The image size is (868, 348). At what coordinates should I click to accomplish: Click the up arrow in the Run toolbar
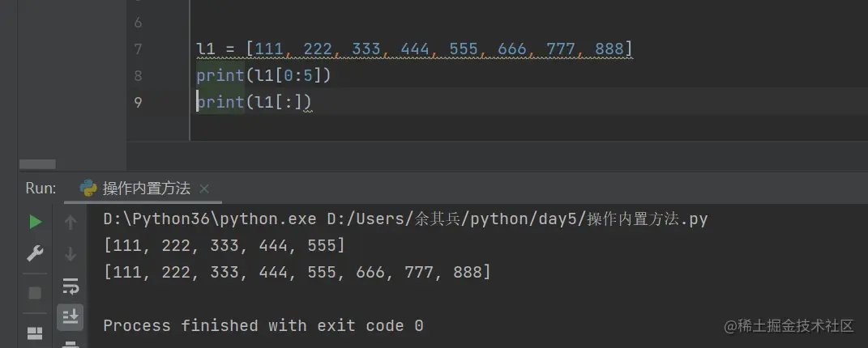coord(71,222)
